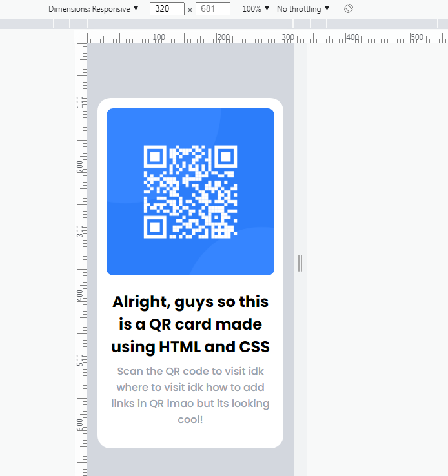Click the 100 mark on the horizontal ruler
The width and height of the screenshot is (448, 476).
(x=159, y=37)
